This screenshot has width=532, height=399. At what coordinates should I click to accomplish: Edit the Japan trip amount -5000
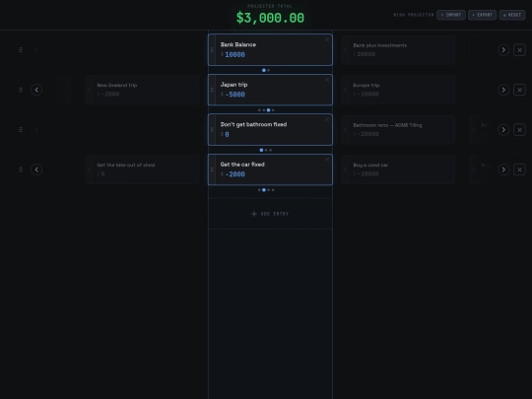pos(234,95)
